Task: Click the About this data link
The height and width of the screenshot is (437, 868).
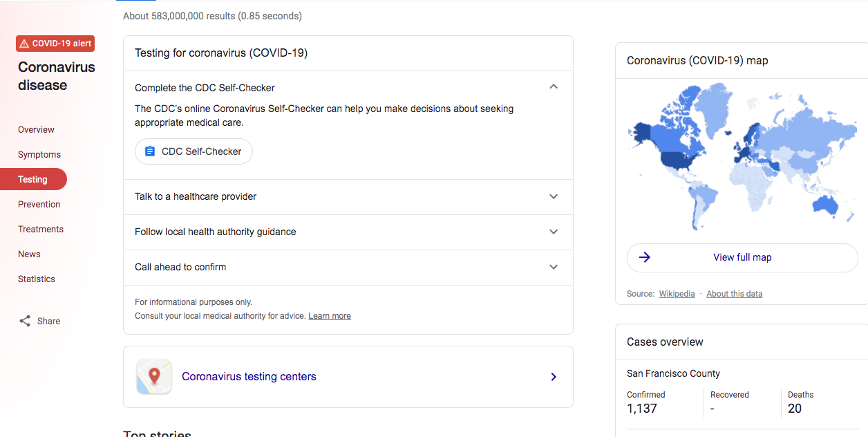Action: pyautogui.click(x=735, y=294)
